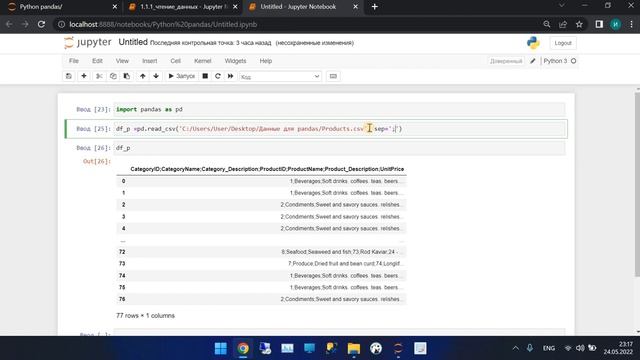The height and width of the screenshot is (360, 640).
Task: Select table row index 72
Action: [122, 252]
